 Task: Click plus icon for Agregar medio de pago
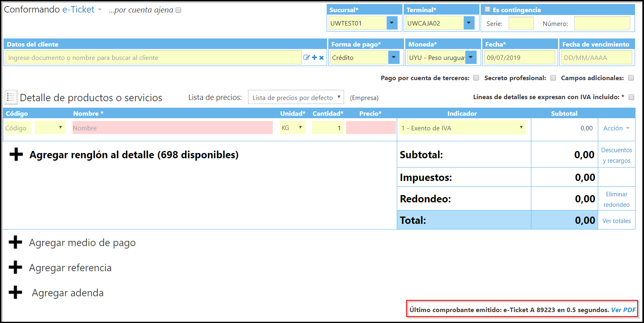point(15,242)
